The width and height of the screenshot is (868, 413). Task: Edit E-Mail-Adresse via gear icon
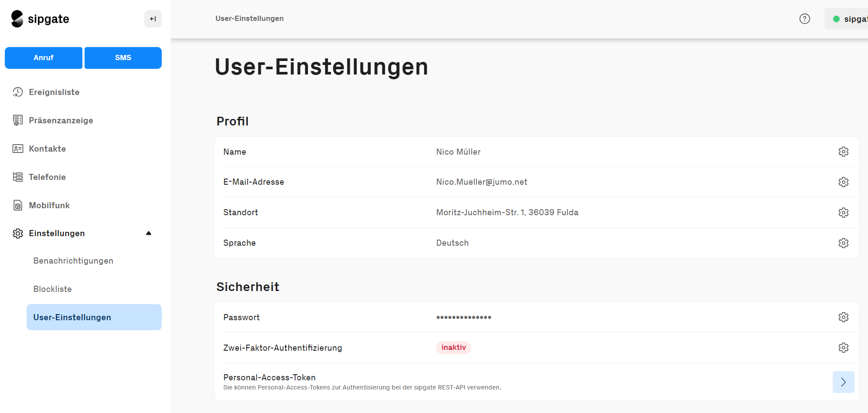point(843,182)
